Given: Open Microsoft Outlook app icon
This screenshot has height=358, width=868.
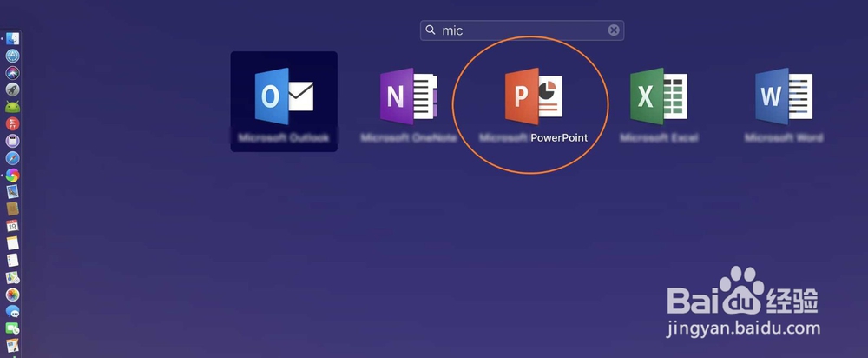Looking at the screenshot, I should pos(284,96).
